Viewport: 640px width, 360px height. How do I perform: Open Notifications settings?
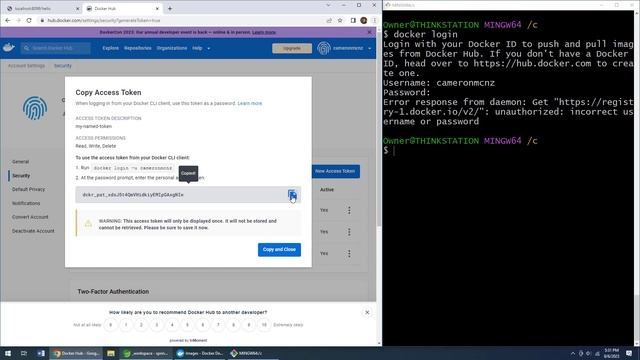pos(26,203)
